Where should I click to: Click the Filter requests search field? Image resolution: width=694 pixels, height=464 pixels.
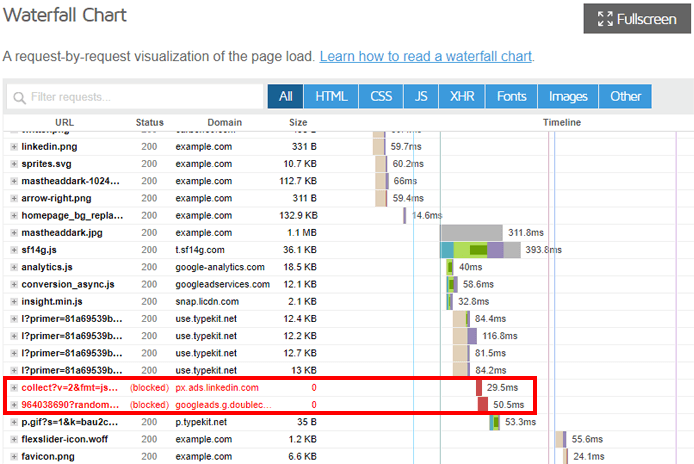[x=135, y=97]
